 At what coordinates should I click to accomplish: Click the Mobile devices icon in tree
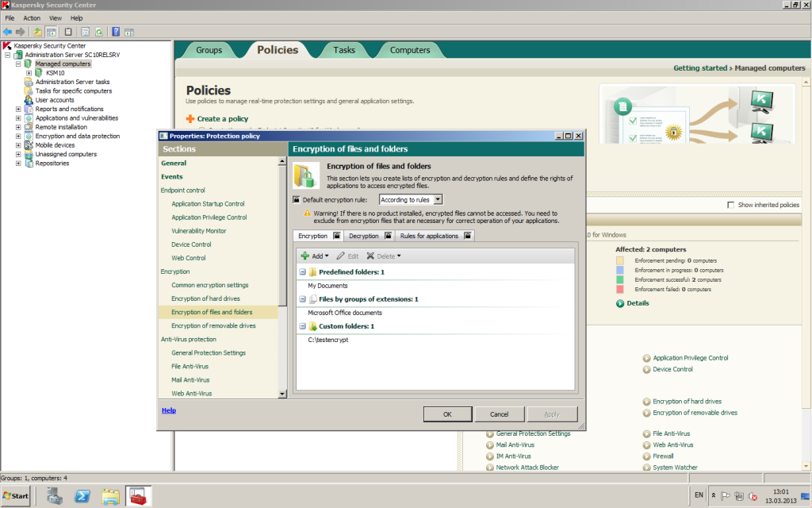[x=29, y=145]
